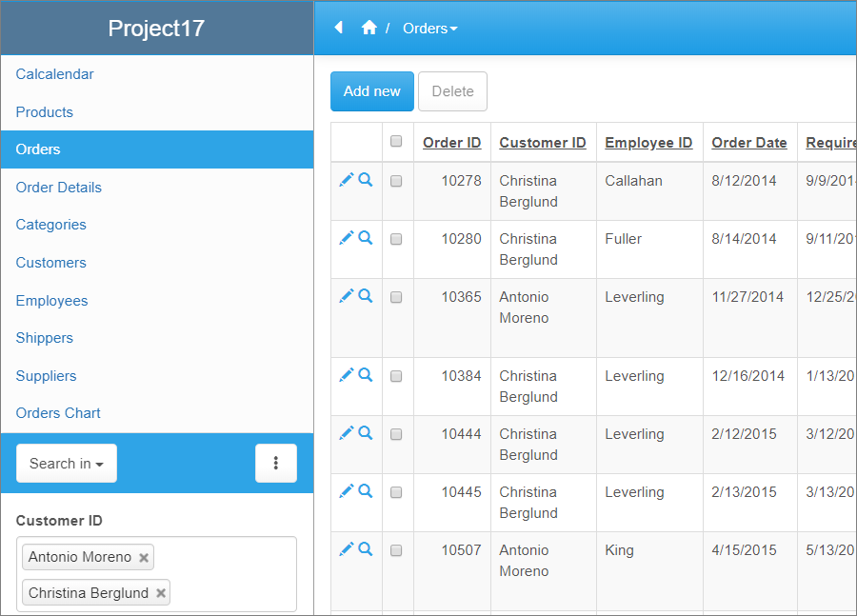Click the Add new button

tap(372, 91)
